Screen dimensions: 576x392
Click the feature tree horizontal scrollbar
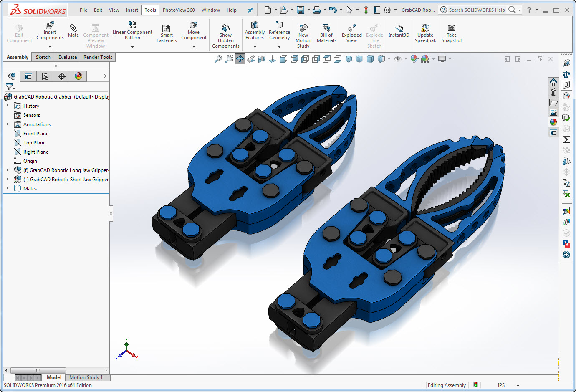click(38, 370)
